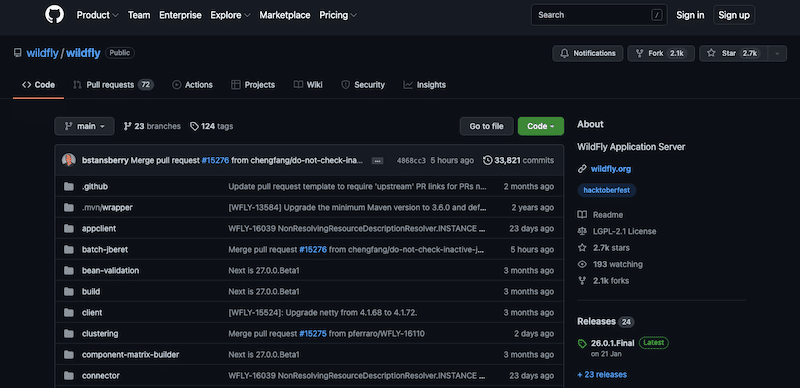
Task: Open the Marketplace navigation item
Action: pyautogui.click(x=285, y=15)
